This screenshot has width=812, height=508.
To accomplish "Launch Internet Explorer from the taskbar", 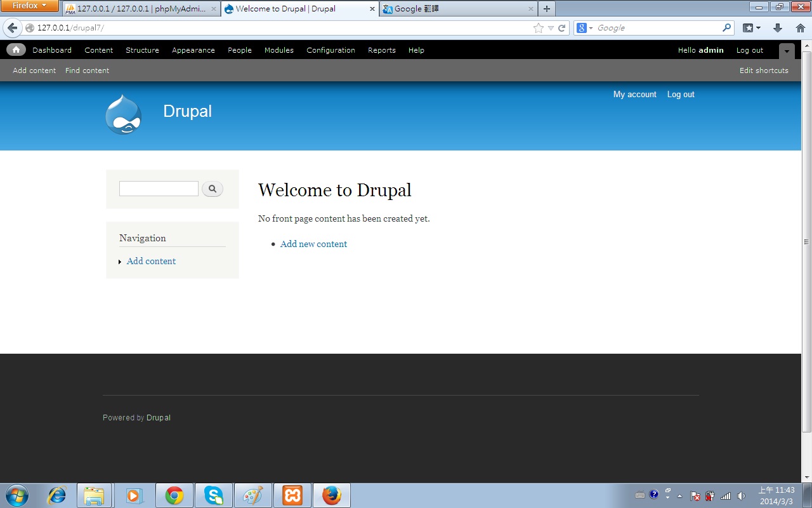I will click(x=57, y=495).
